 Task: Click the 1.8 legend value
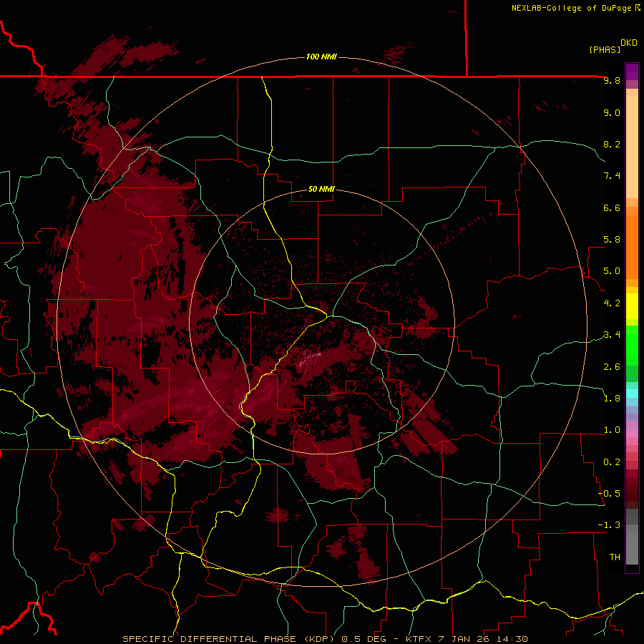click(x=612, y=399)
